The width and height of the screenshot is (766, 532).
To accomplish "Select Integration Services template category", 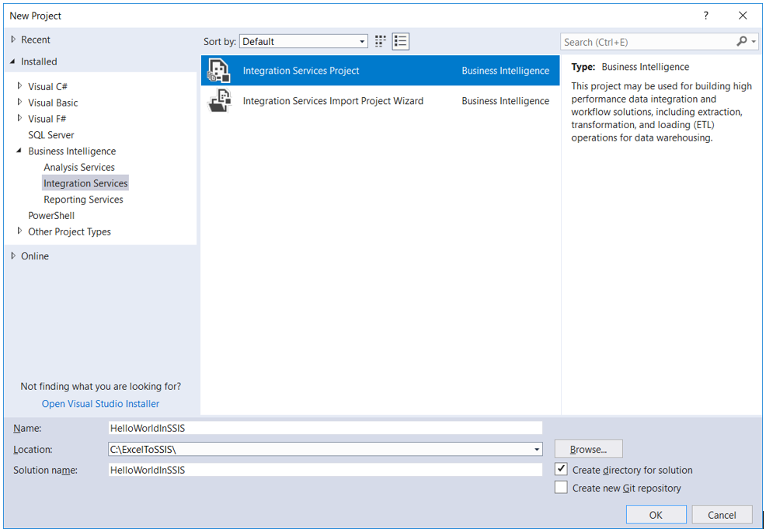I will pos(85,183).
